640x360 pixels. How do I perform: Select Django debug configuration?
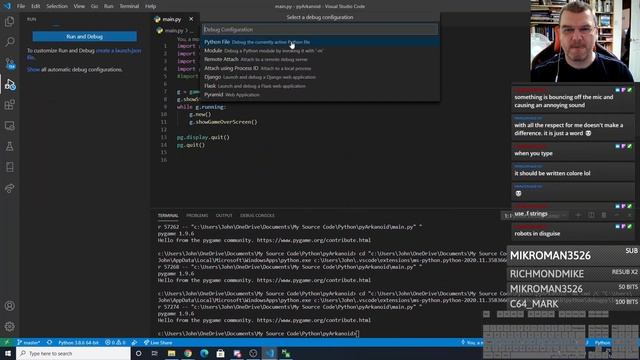pos(320,77)
